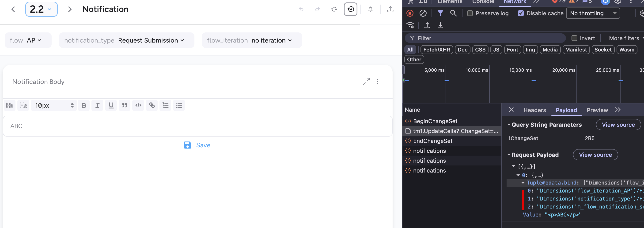The width and height of the screenshot is (644, 228).
Task: Enable the Preserve log checkbox
Action: pyautogui.click(x=470, y=13)
